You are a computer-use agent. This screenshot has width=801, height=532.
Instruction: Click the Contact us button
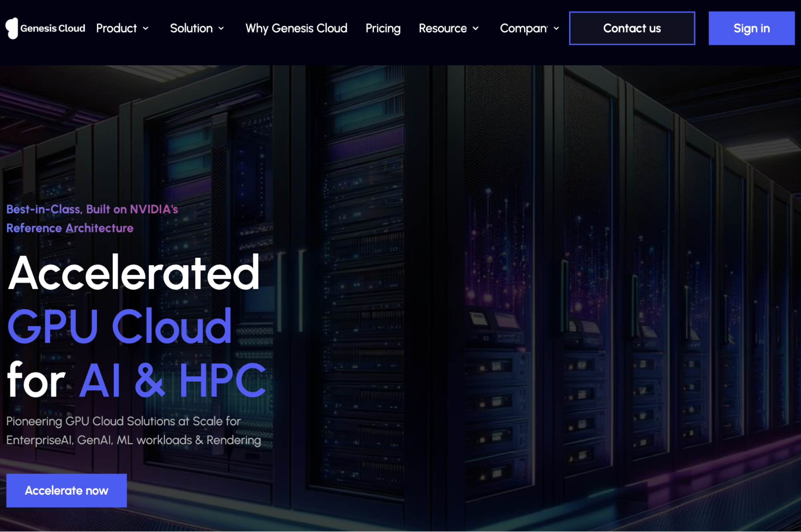point(632,28)
